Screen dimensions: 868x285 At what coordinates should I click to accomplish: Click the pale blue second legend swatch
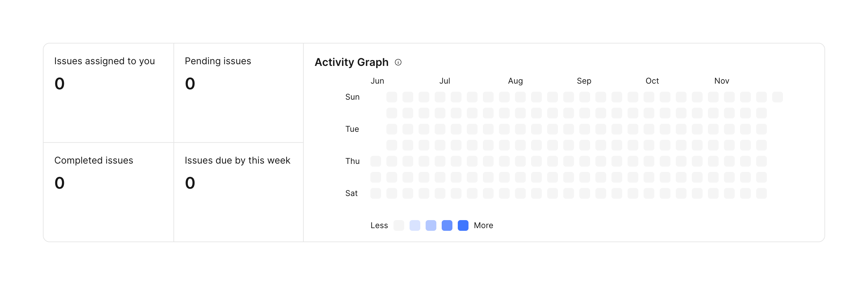point(415,225)
